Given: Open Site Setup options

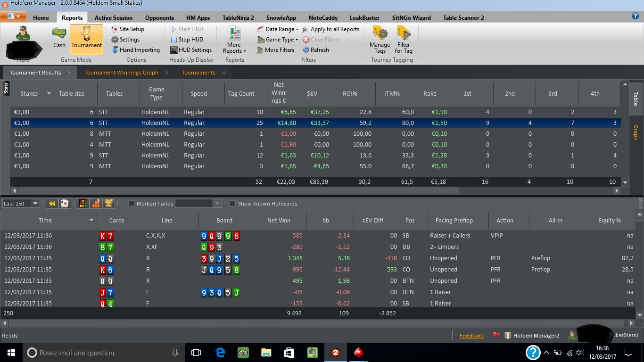Looking at the screenshot, I should tap(127, 29).
